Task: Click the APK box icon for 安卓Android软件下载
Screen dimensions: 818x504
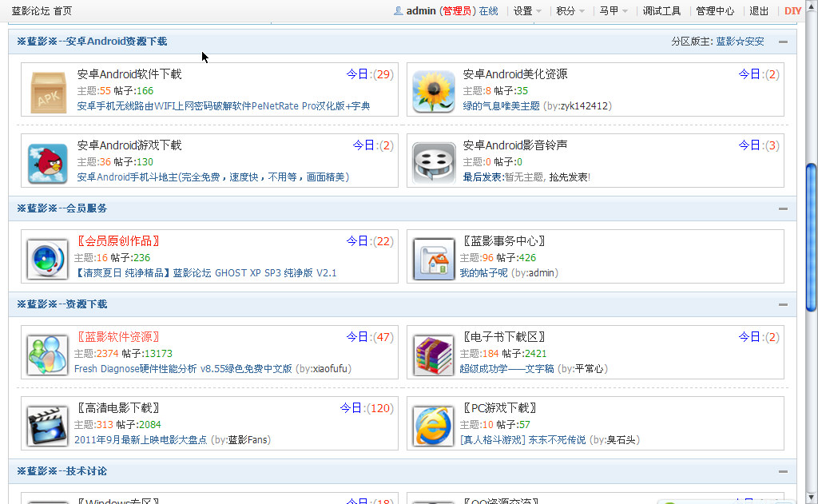Action: click(48, 92)
